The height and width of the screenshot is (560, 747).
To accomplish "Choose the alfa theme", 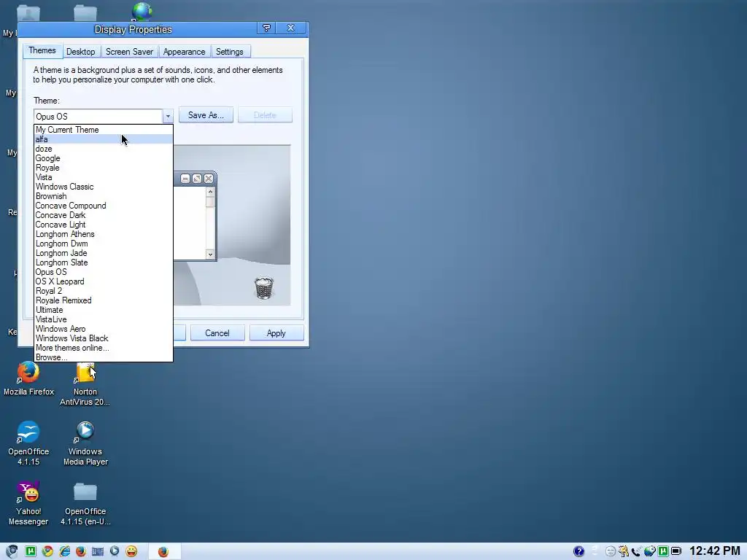I will [104, 139].
